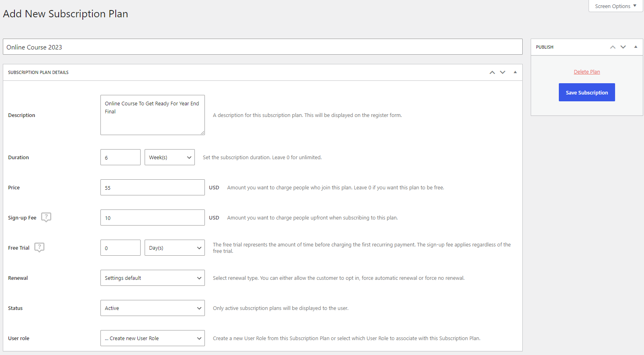
Task: Focus the Duration number field
Action: click(x=121, y=157)
